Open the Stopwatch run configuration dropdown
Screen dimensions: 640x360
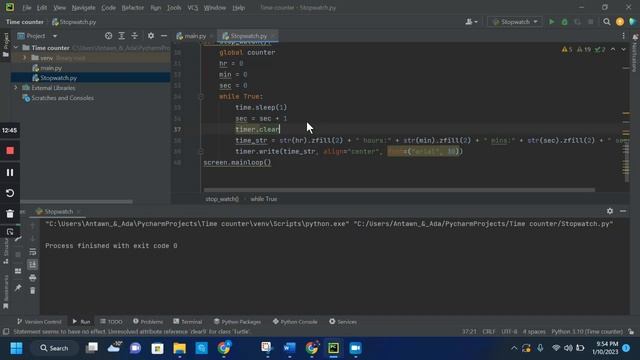click(x=515, y=22)
